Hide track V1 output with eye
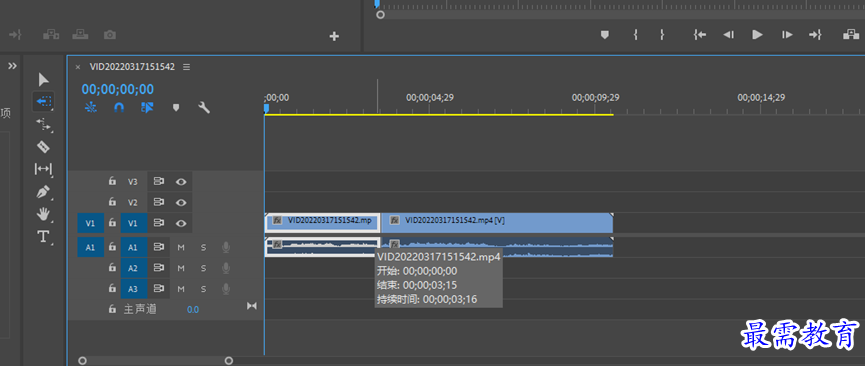The width and height of the screenshot is (865, 366). point(181,223)
